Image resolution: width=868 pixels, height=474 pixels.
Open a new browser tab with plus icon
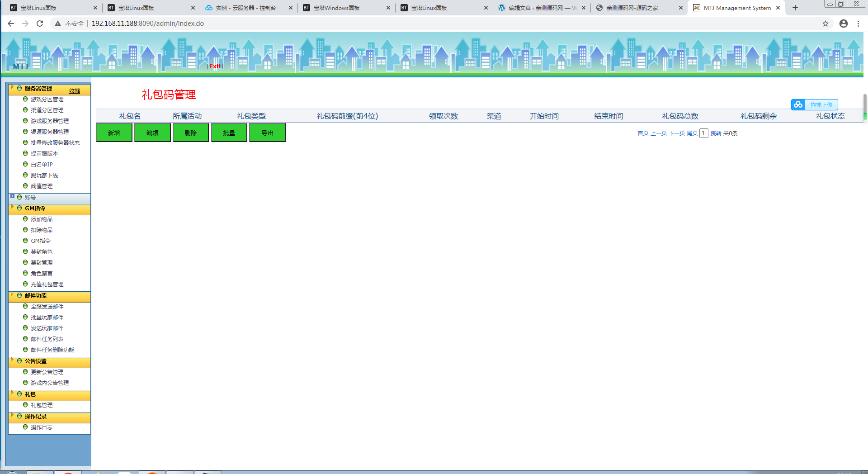[x=795, y=8]
